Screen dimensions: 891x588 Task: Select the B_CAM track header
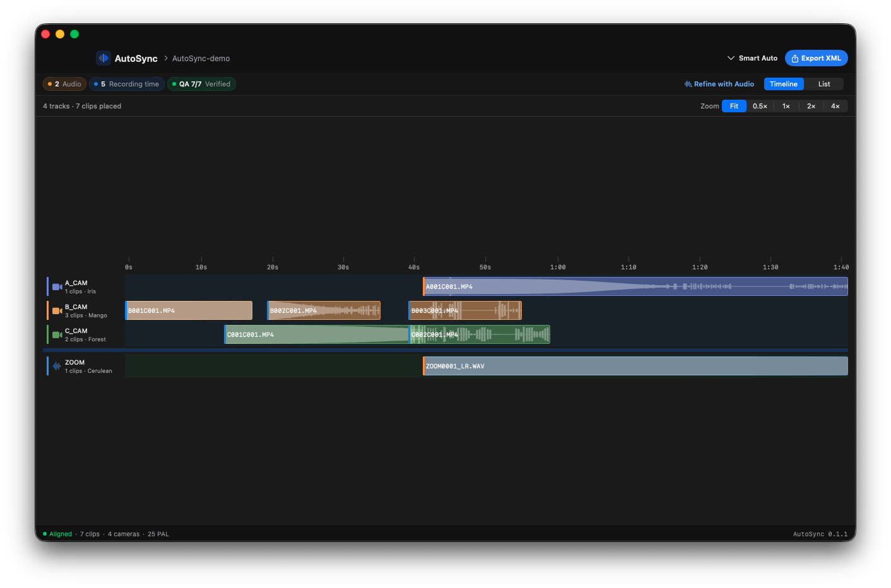point(84,310)
